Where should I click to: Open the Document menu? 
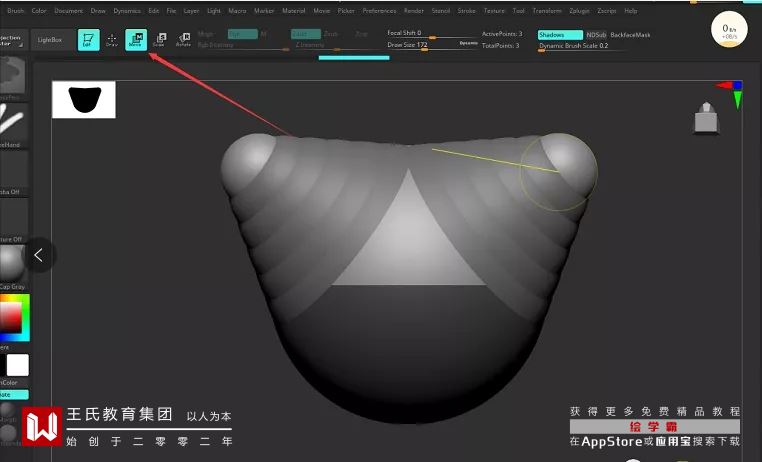point(69,11)
